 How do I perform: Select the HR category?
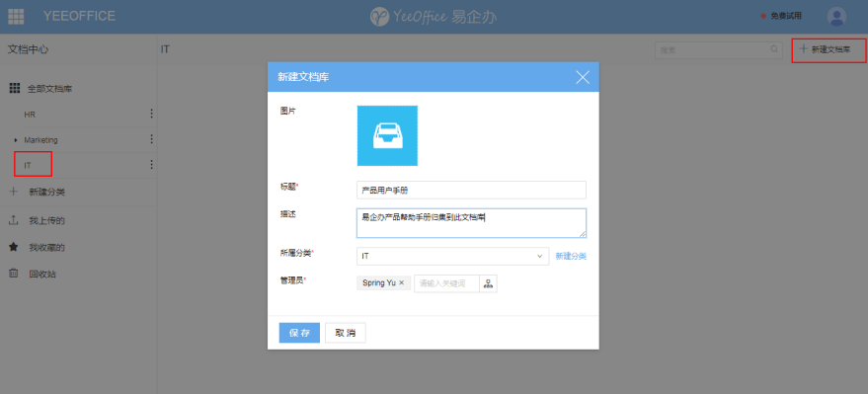(x=30, y=114)
